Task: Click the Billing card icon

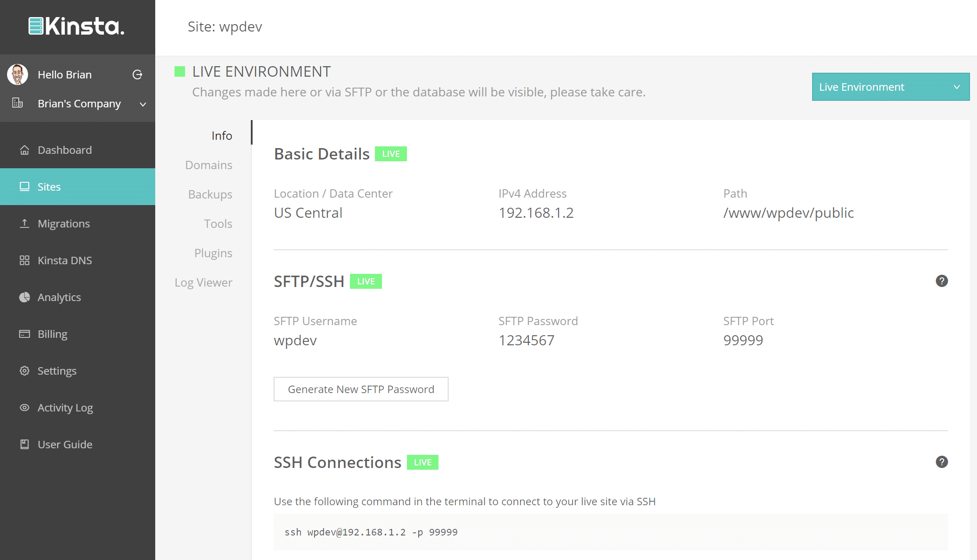Action: [25, 334]
